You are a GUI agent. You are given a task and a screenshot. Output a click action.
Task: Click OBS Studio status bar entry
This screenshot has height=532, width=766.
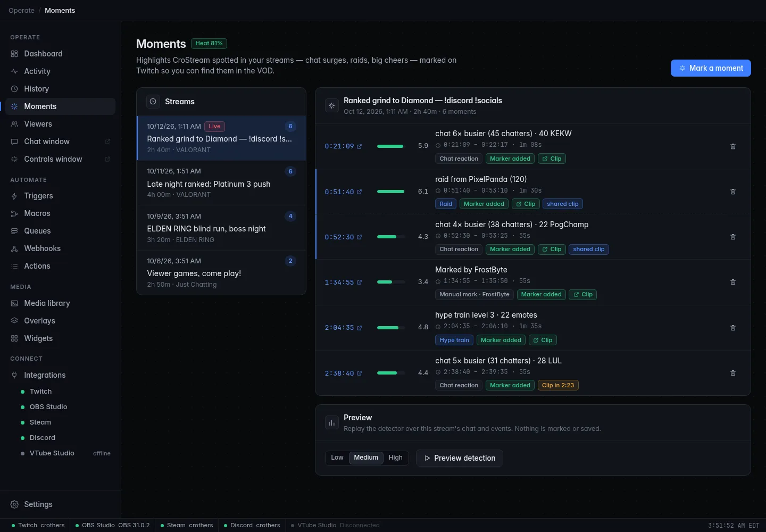tap(112, 525)
